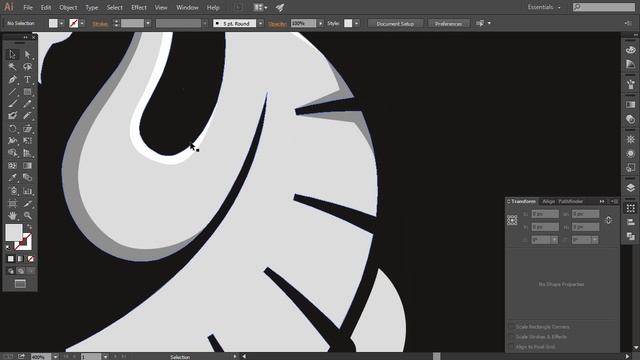Choose the Rectangle tool
The image size is (640, 360).
pyautogui.click(x=27, y=92)
